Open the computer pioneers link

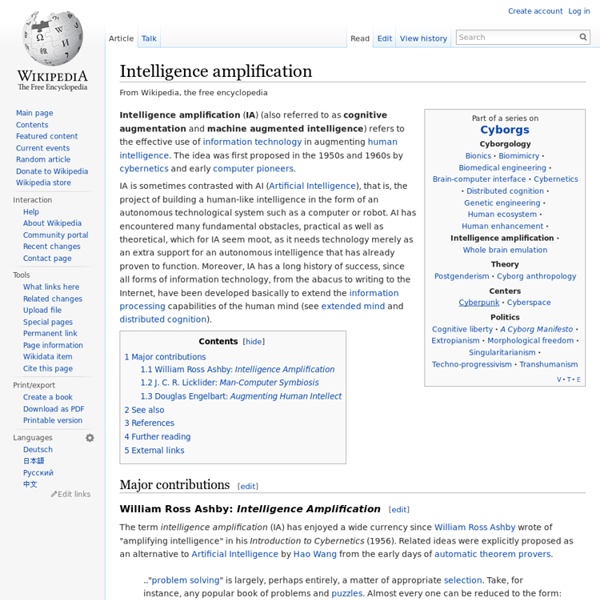tap(253, 168)
